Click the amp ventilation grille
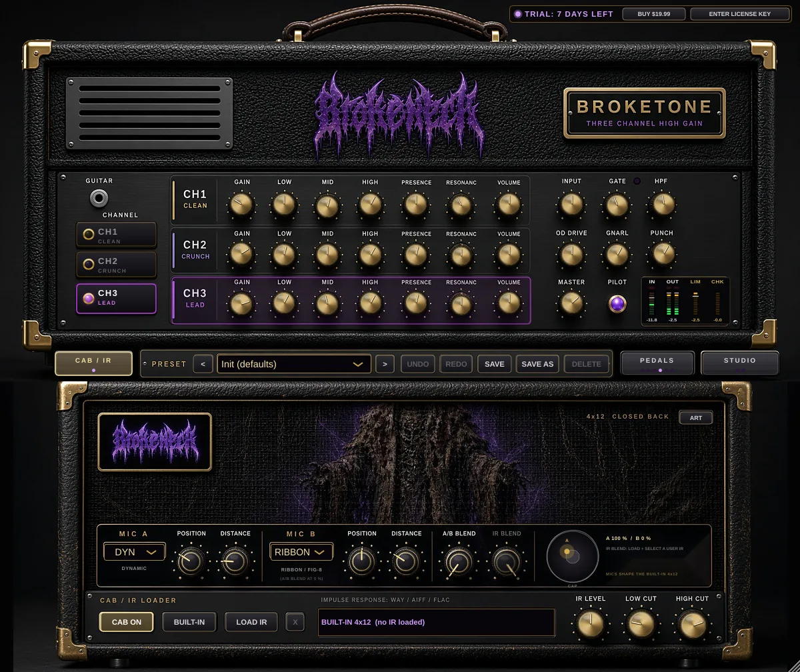800x672 pixels. 149,113
